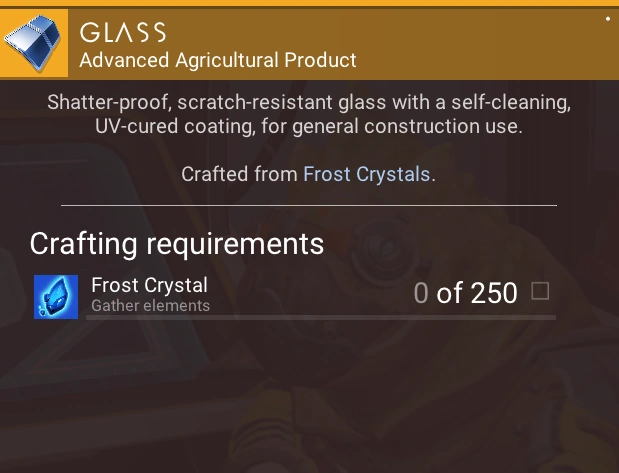Select the Frost Crystal requirement name
619x473 pixels.
(149, 285)
